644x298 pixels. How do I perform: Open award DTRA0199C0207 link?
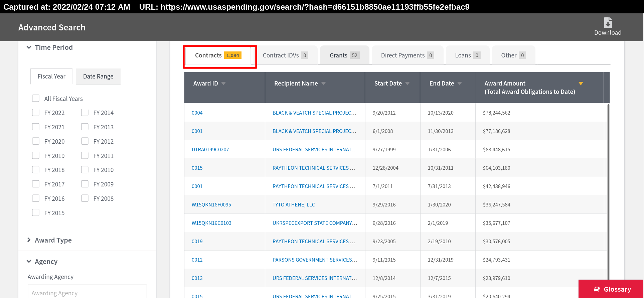click(x=210, y=150)
